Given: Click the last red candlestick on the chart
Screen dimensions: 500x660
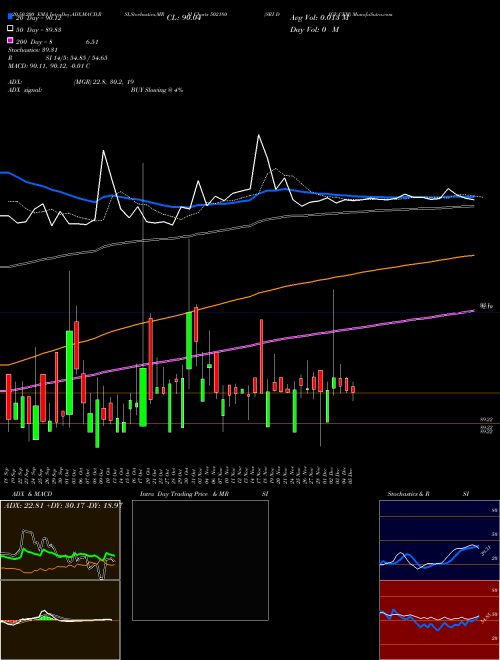Looking at the screenshot, I should [353, 389].
